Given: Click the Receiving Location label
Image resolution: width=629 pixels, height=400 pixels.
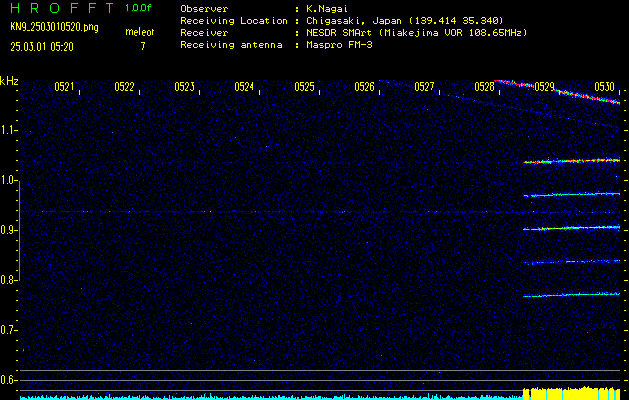Looking at the screenshot, I should (x=234, y=21).
